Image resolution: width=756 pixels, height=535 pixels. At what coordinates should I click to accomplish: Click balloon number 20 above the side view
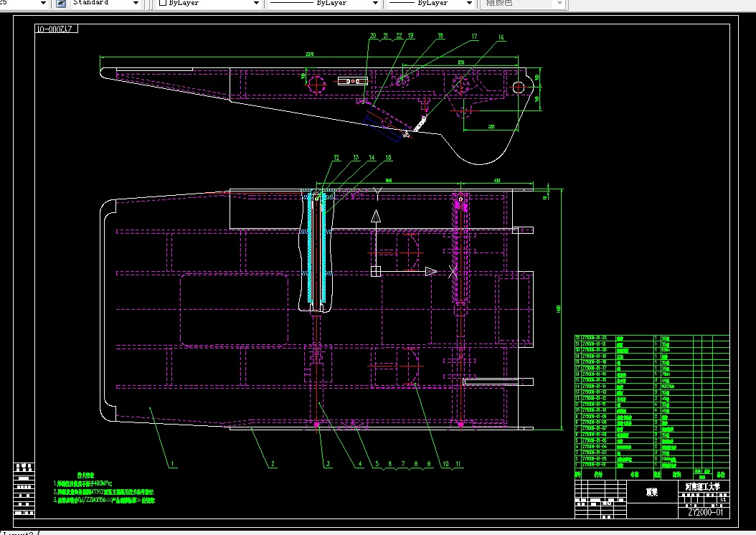tap(373, 36)
